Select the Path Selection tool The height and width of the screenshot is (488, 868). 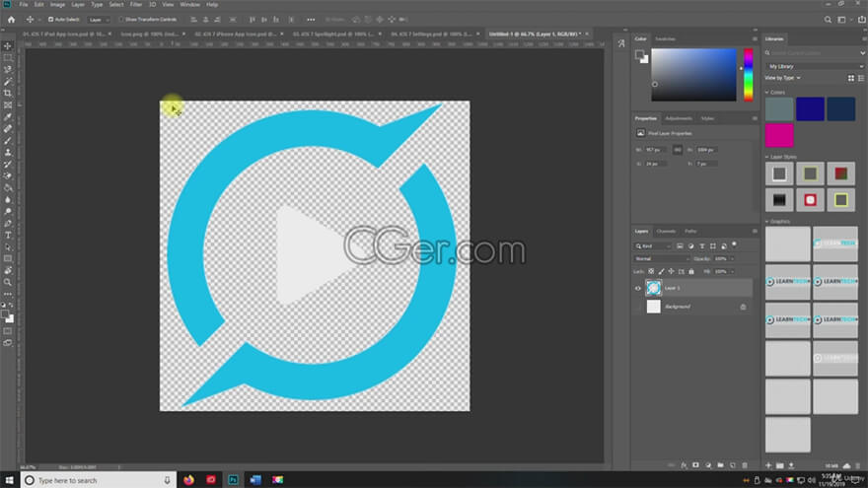pos(8,247)
